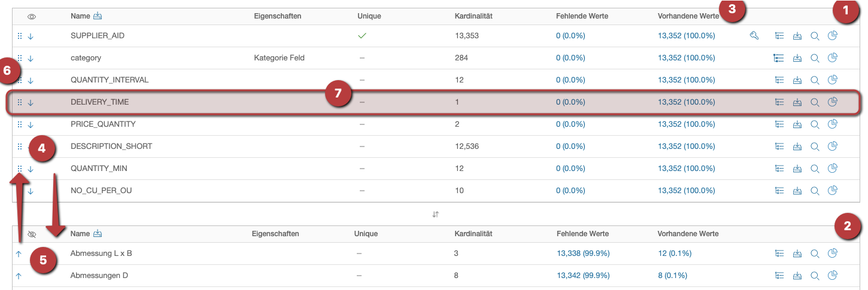This screenshot has height=290, width=868.
Task: Open value list icon for QUANTITY_MIN
Action: tap(779, 169)
